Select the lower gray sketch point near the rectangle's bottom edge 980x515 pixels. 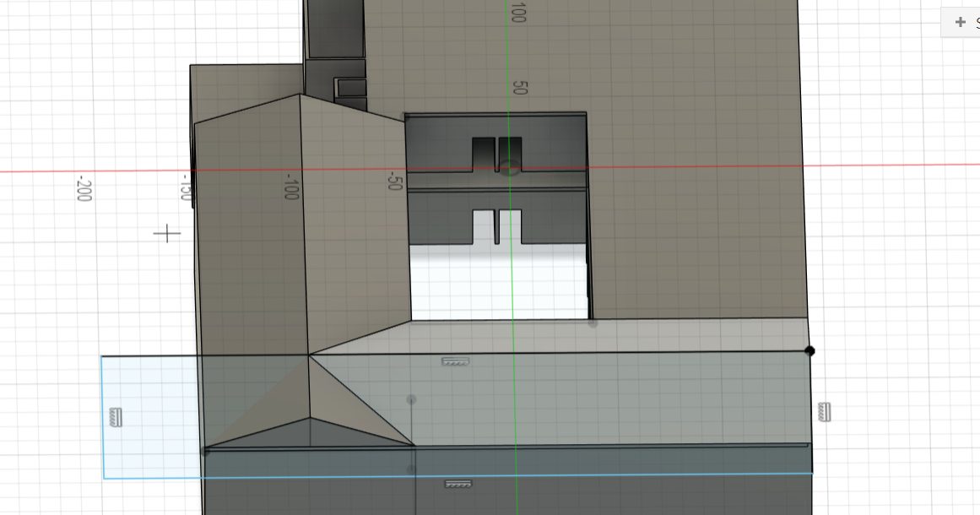coord(411,469)
